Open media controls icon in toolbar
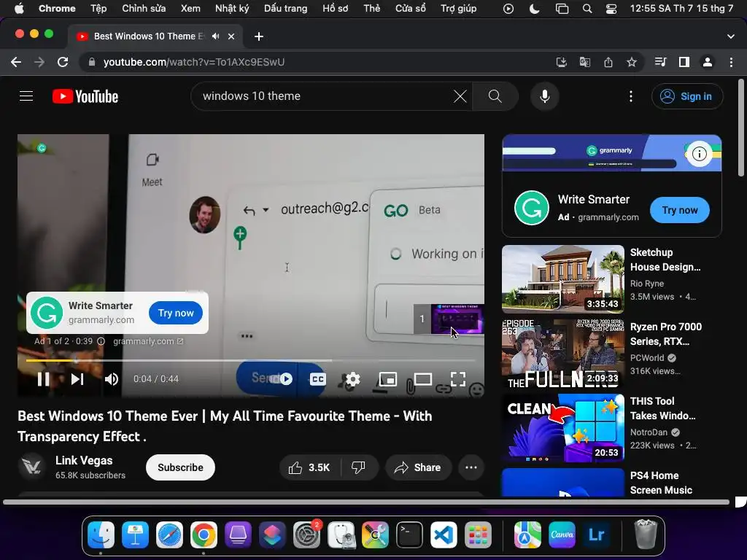Image resolution: width=747 pixels, height=560 pixels. (660, 62)
